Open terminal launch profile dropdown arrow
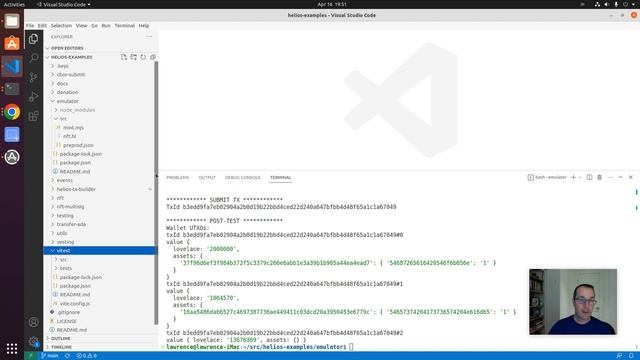 (x=580, y=178)
